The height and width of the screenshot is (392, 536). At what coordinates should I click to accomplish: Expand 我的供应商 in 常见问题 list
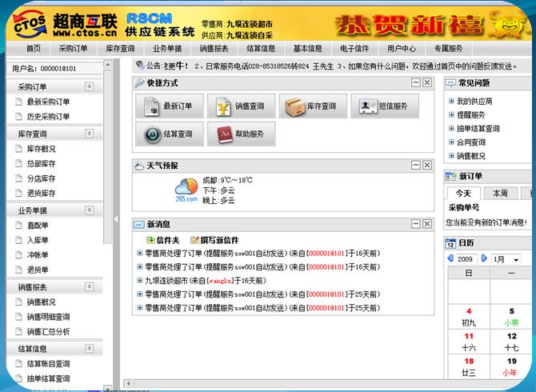point(474,101)
